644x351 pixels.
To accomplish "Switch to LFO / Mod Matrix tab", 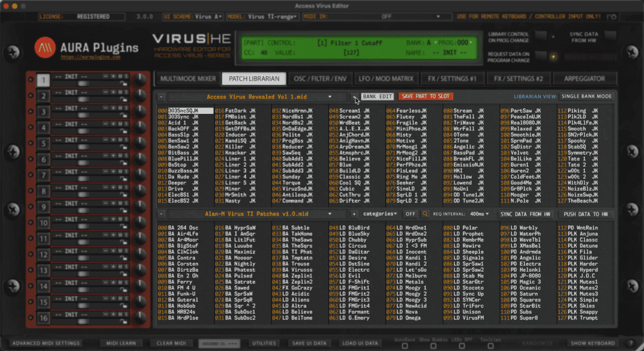I will 386,79.
